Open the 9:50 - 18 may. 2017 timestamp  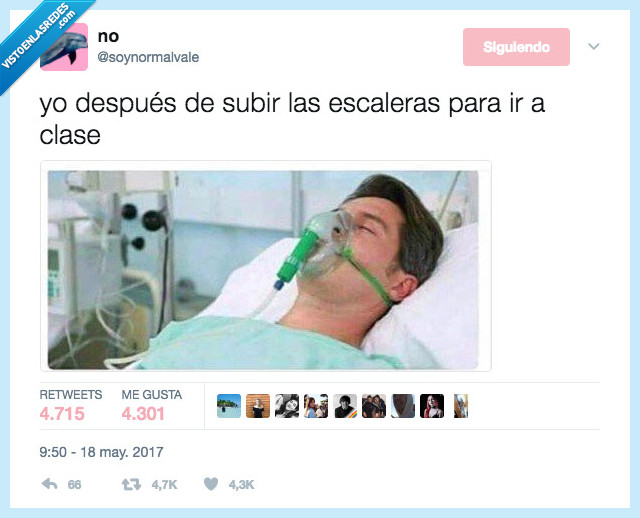(x=101, y=452)
